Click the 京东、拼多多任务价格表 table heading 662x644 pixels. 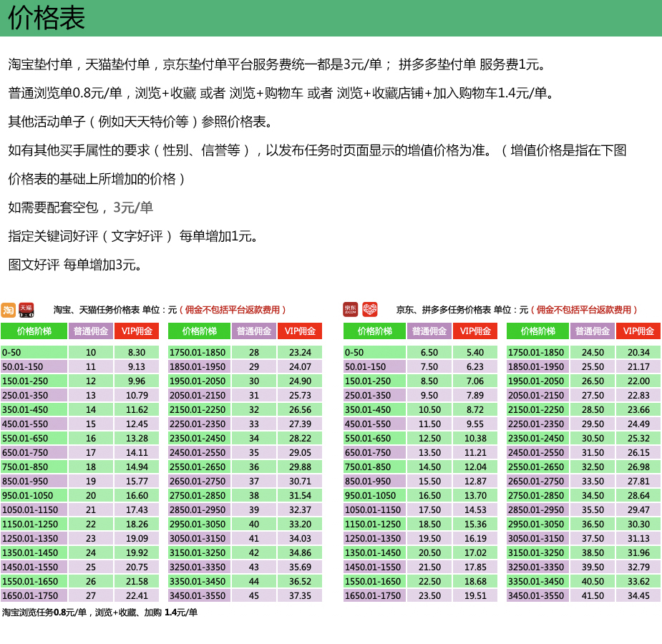(x=462, y=310)
